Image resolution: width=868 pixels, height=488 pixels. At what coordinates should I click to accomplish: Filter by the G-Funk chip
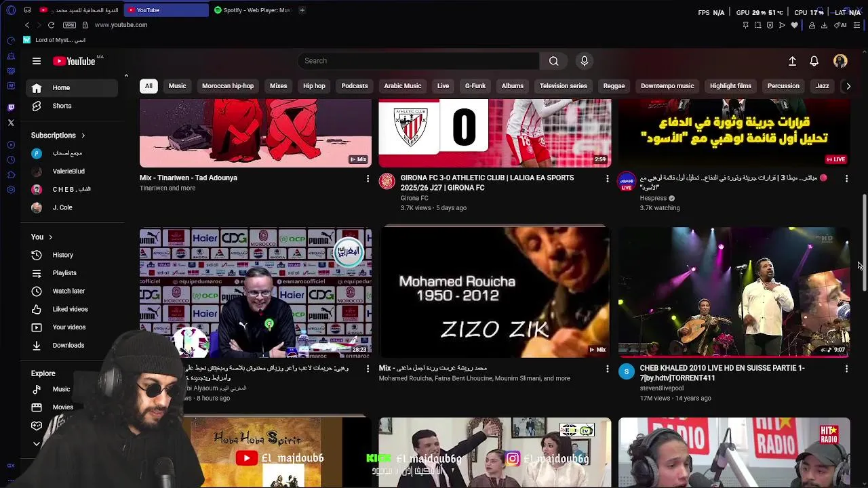pos(475,86)
